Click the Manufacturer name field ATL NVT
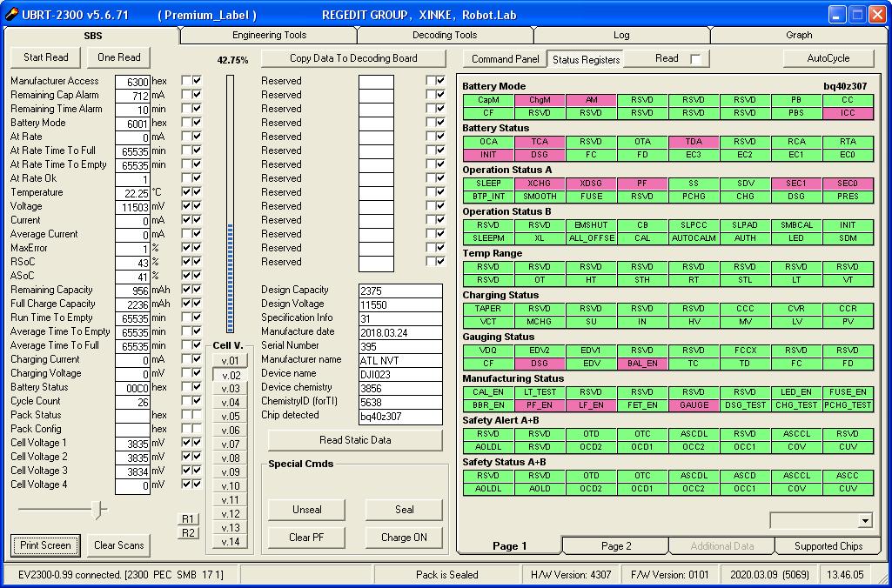The width and height of the screenshot is (892, 588). (400, 360)
